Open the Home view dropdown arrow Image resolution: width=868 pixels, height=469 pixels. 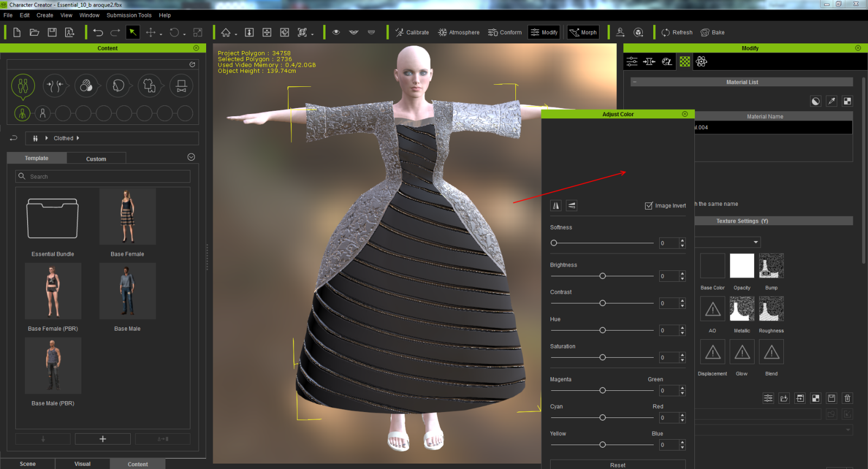(236, 34)
